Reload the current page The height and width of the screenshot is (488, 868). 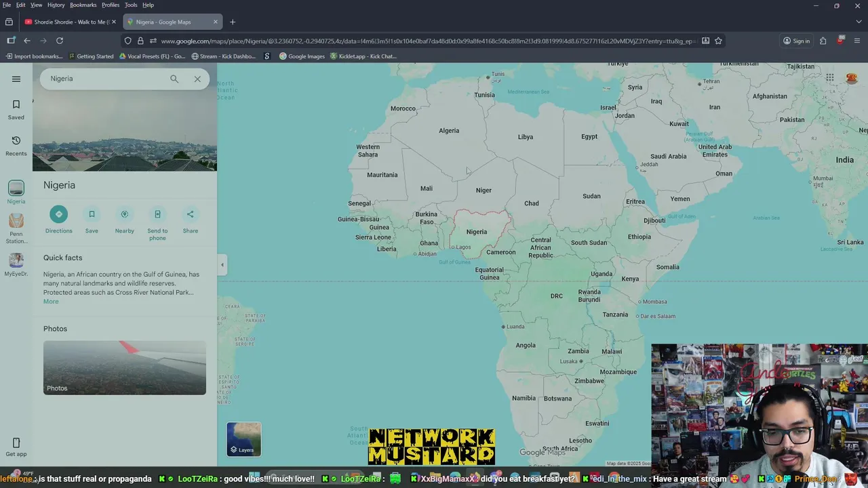60,41
